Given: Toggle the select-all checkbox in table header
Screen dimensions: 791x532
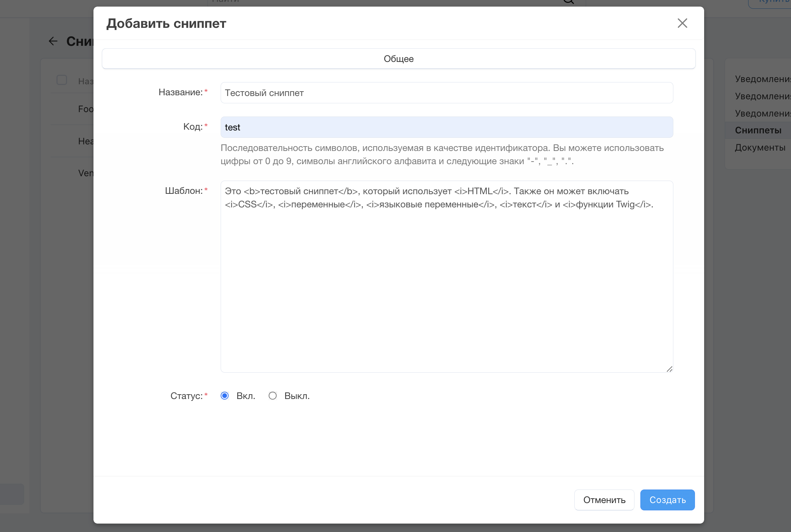Looking at the screenshot, I should click(x=62, y=80).
